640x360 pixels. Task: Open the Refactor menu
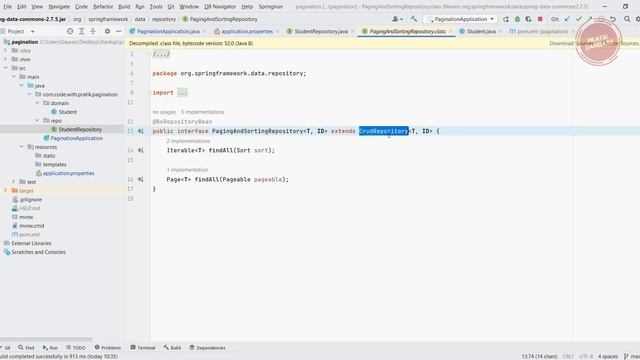coord(103,7)
